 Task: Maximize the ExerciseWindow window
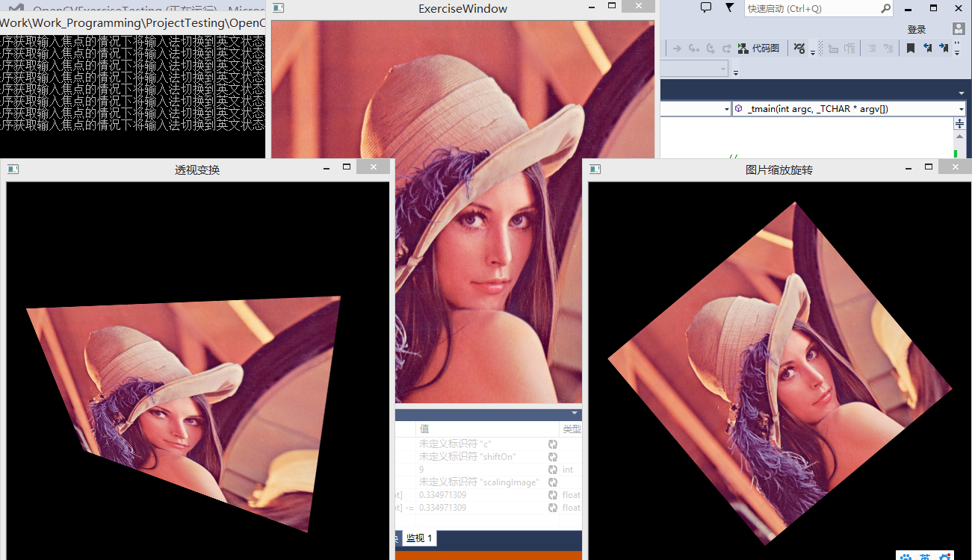612,6
